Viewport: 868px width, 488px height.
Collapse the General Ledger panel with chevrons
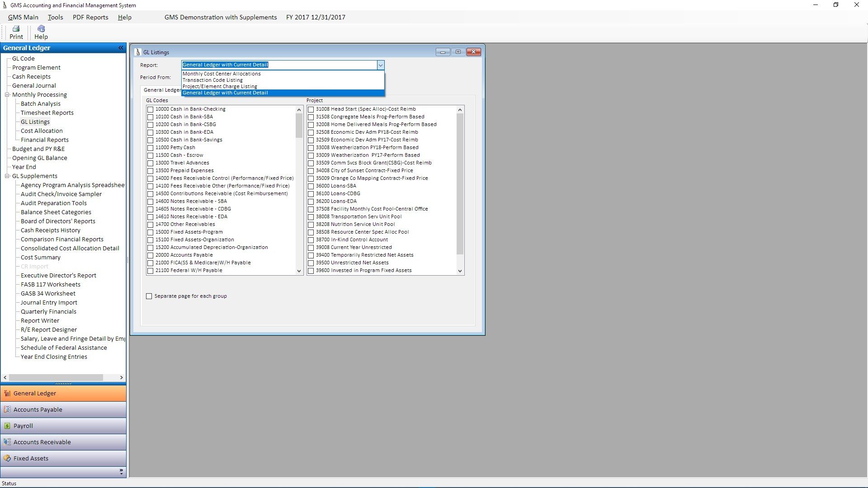121,48
